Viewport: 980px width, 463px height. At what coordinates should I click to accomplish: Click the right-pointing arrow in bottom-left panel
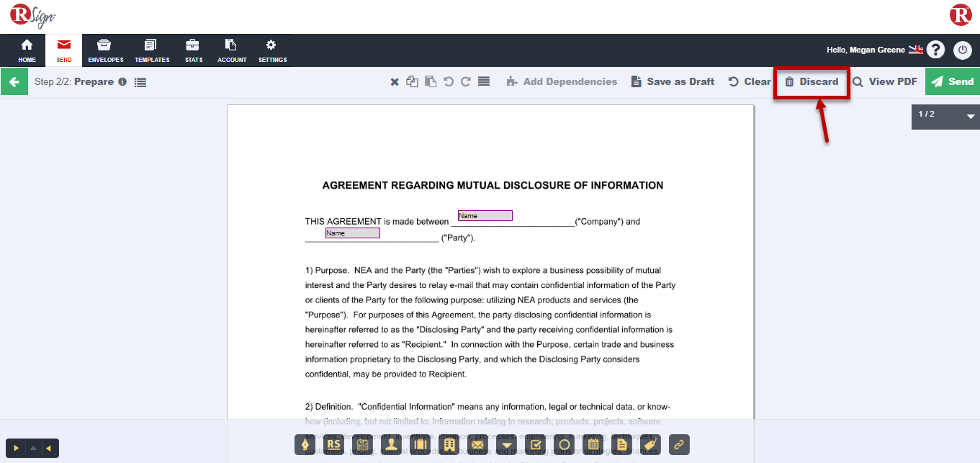[16, 449]
